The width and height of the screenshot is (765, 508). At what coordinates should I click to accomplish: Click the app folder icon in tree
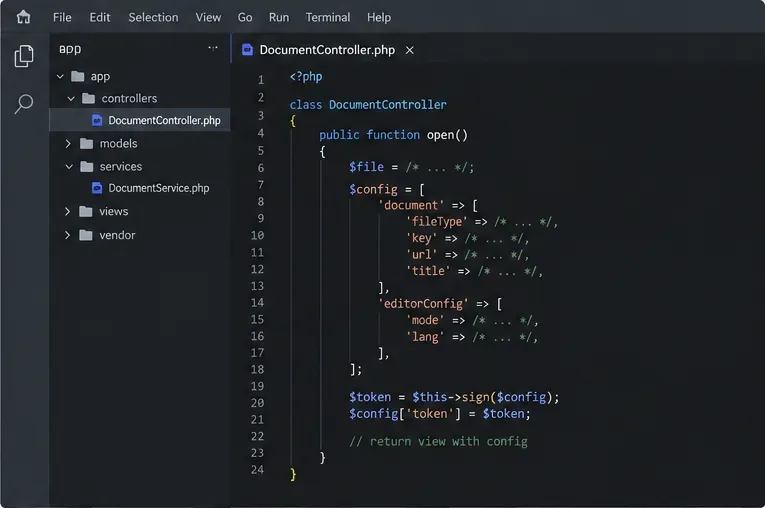tap(78, 77)
